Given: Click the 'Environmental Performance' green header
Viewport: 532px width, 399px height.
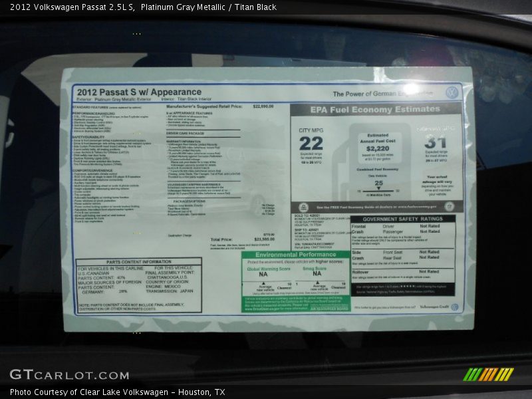Looking at the screenshot, I should point(295,255).
